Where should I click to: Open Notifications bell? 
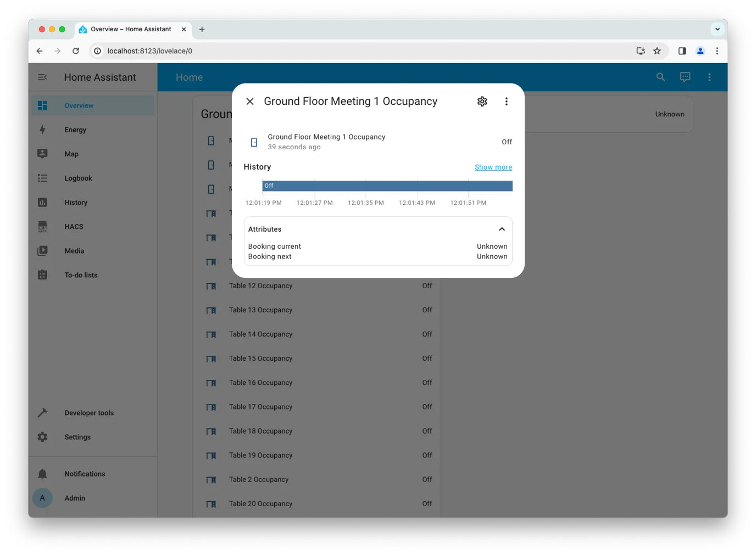[x=42, y=474]
